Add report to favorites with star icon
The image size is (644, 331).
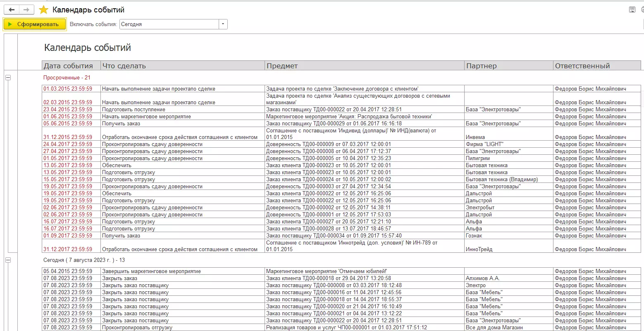(43, 10)
